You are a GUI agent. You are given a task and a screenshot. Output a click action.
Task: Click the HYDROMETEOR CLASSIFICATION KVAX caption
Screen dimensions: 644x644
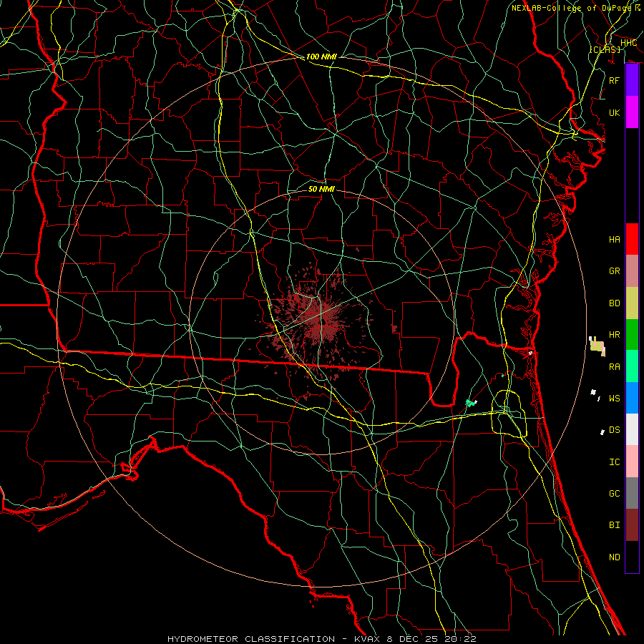[x=322, y=639]
